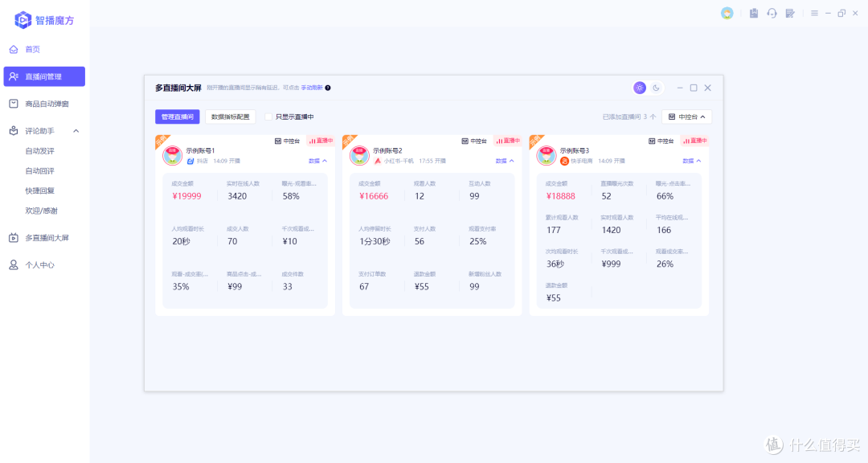Click the help tooltip icon beside 手动刷新
868x463 pixels.
tap(328, 88)
